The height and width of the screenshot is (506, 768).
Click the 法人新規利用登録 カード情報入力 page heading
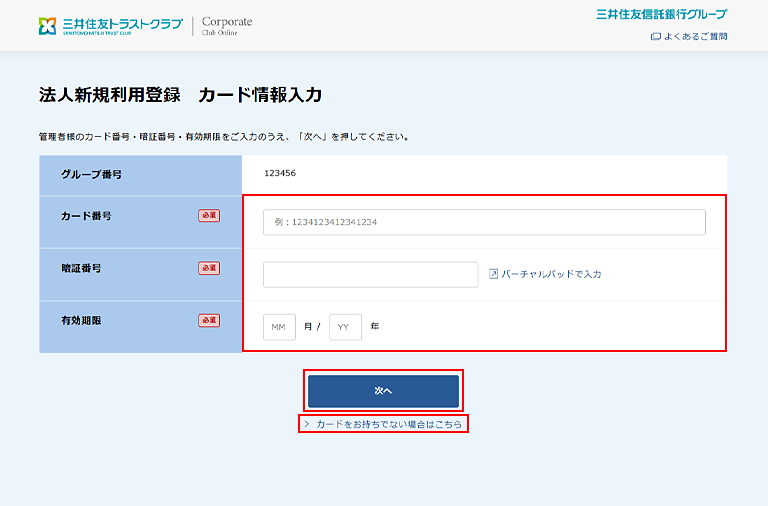point(180,95)
